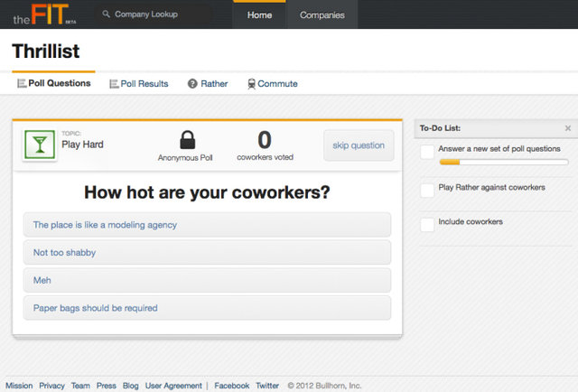Click the Poll Results list icon

114,84
